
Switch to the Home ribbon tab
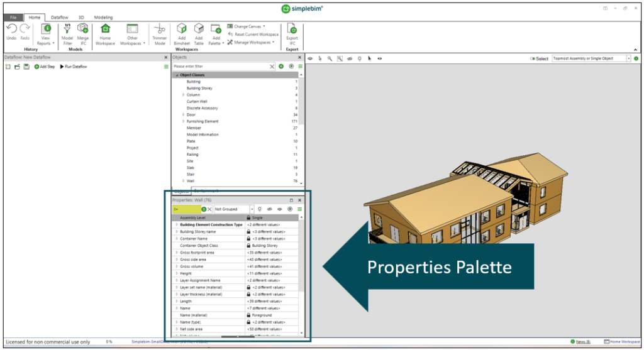click(35, 17)
